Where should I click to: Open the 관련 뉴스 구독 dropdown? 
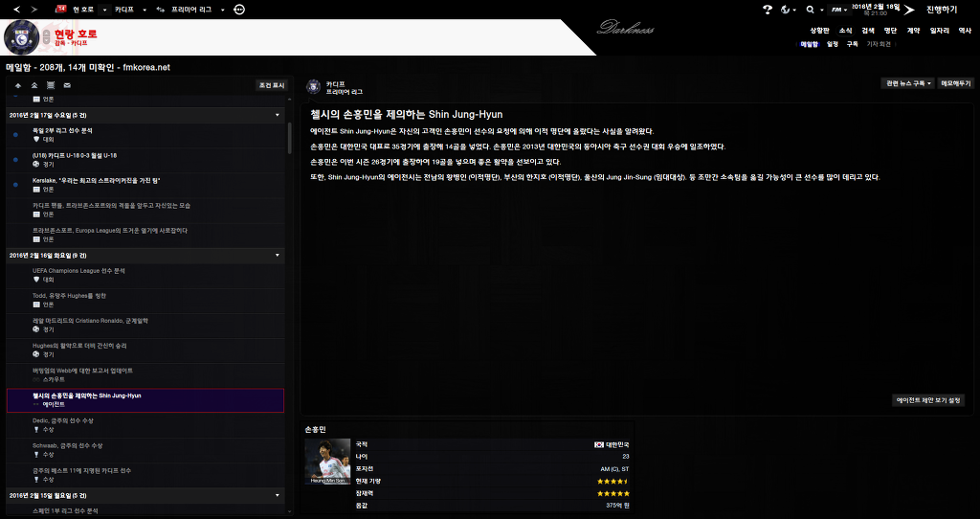(x=908, y=83)
